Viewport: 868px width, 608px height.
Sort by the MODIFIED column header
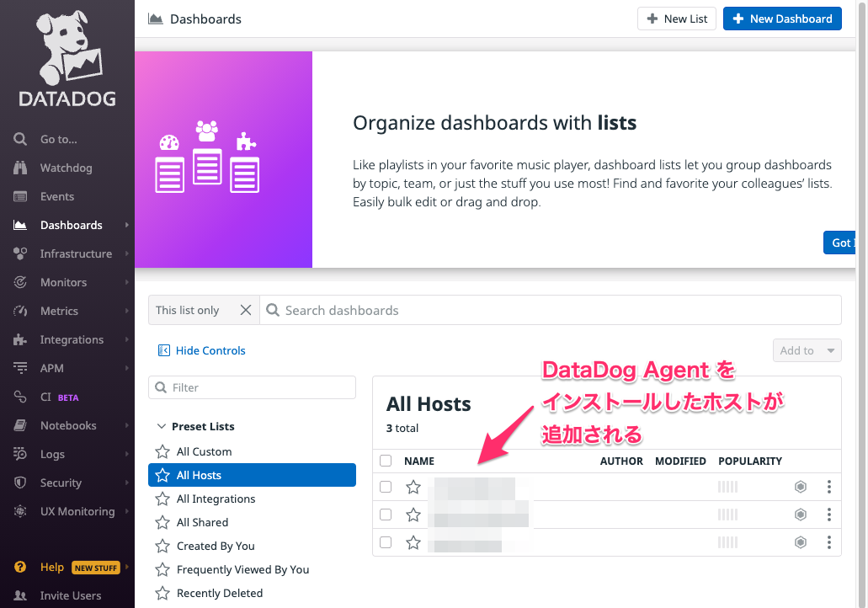click(680, 461)
